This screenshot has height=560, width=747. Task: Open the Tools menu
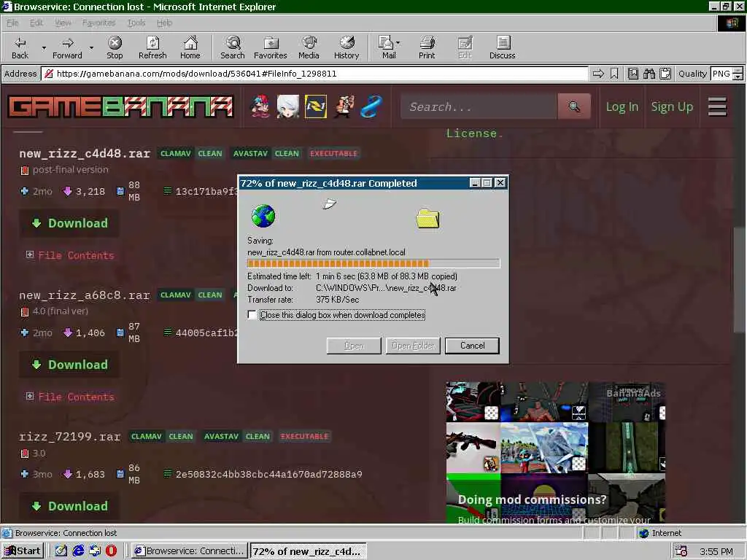136,23
